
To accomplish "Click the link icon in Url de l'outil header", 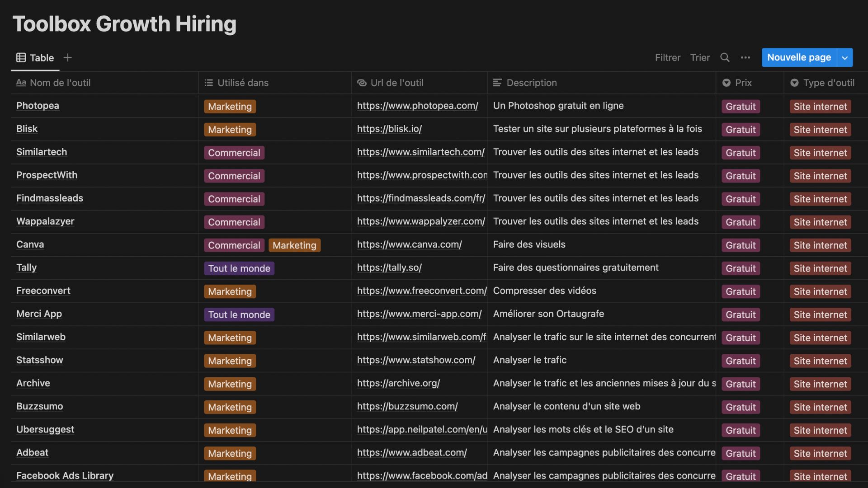I will tap(362, 83).
